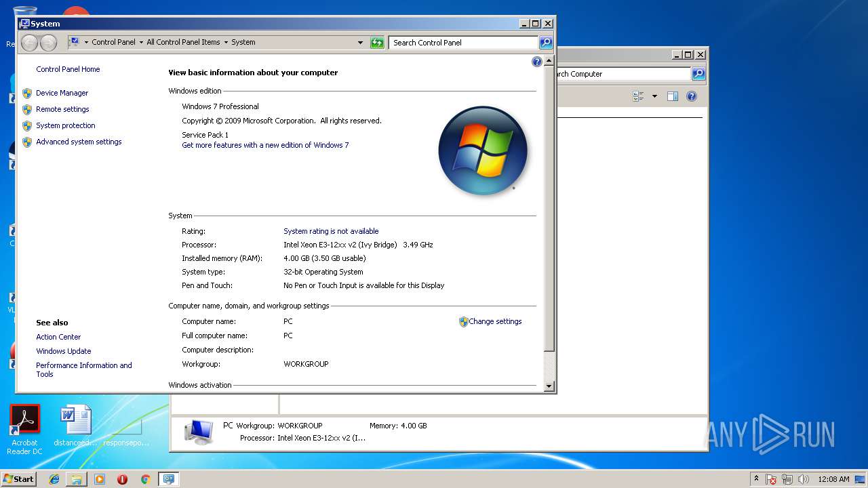Click the shield icon beside Device Manager
The image size is (868, 488).
pos(27,94)
